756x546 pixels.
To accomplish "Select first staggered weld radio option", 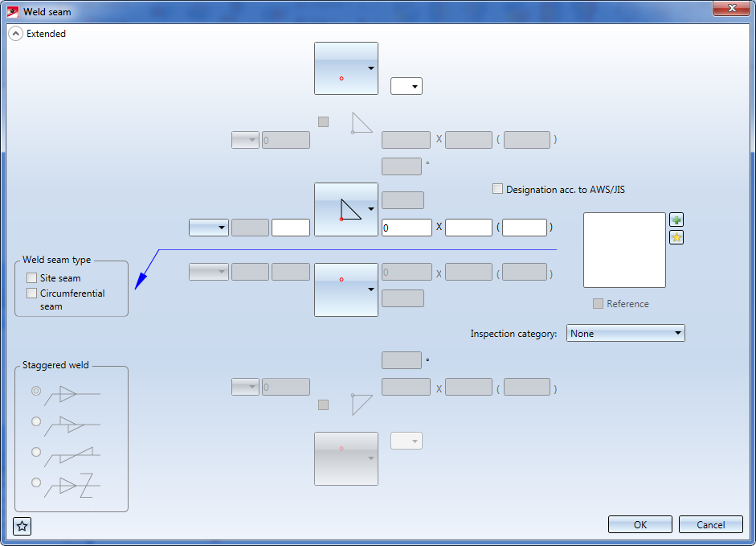I will tap(36, 391).
